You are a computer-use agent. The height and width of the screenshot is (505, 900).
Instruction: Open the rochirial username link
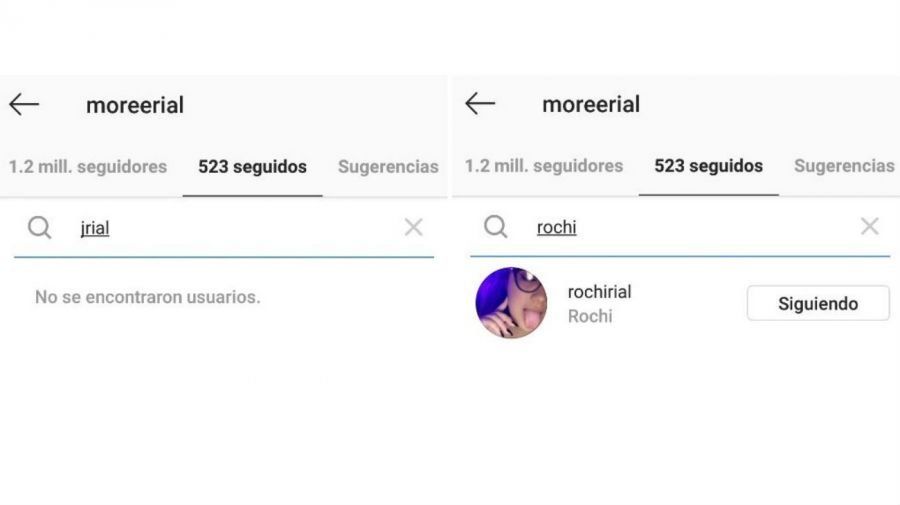[599, 292]
